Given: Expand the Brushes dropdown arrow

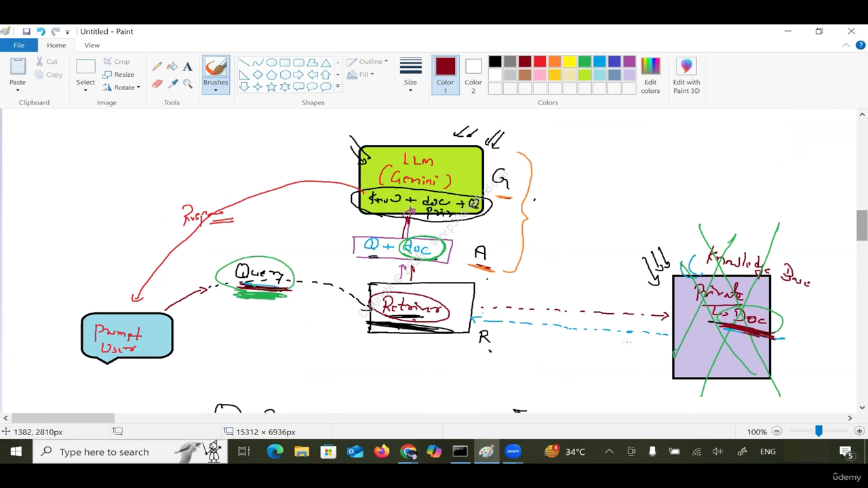Looking at the screenshot, I should 216,90.
